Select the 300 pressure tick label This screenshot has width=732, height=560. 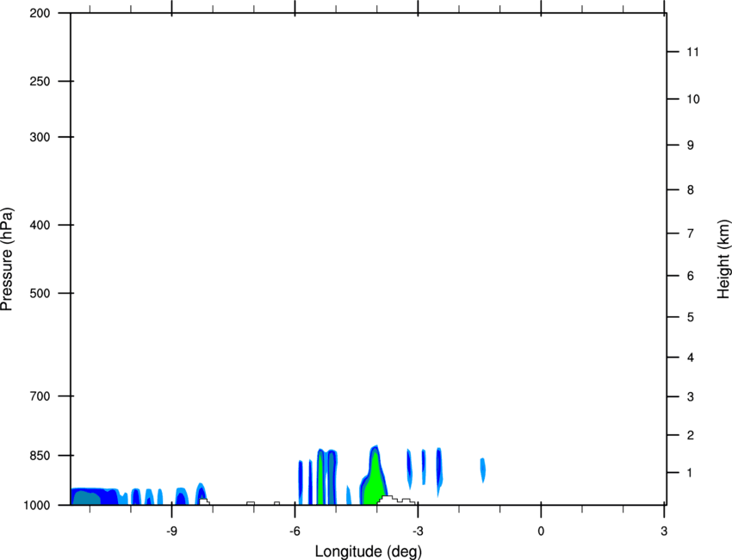click(40, 137)
